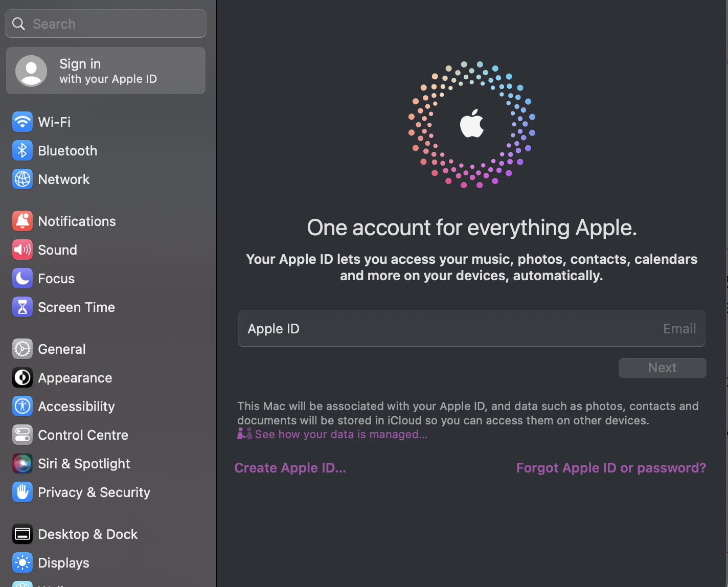
Task: Click the Network globe icon
Action: pyautogui.click(x=22, y=179)
